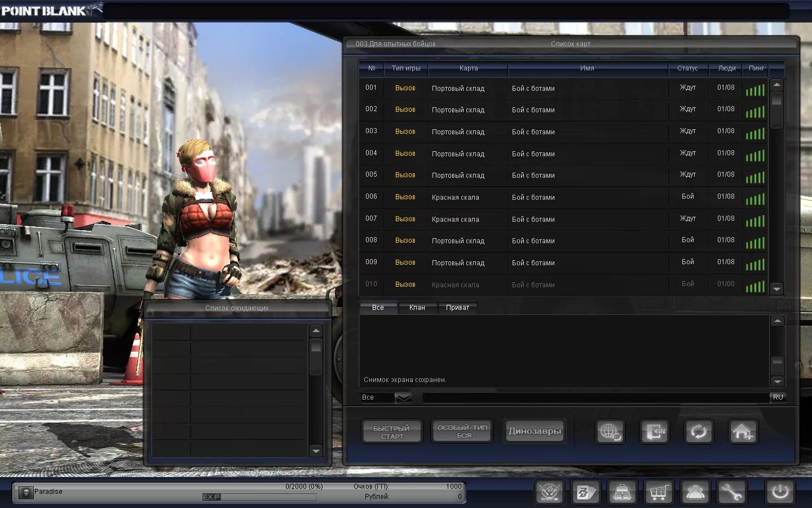Click chat area scroll up arrow
The height and width of the screenshot is (508, 812).
tap(777, 321)
